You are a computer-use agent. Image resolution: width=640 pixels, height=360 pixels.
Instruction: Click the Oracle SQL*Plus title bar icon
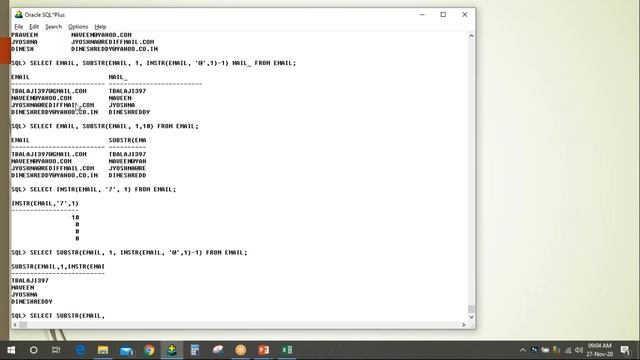coord(18,15)
